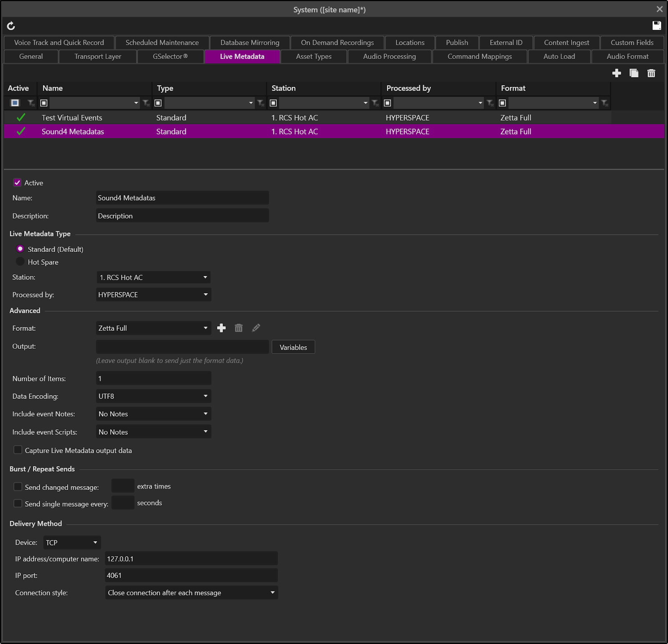Toggle the Active column filter checkbox
This screenshot has width=668, height=644.
(15, 103)
